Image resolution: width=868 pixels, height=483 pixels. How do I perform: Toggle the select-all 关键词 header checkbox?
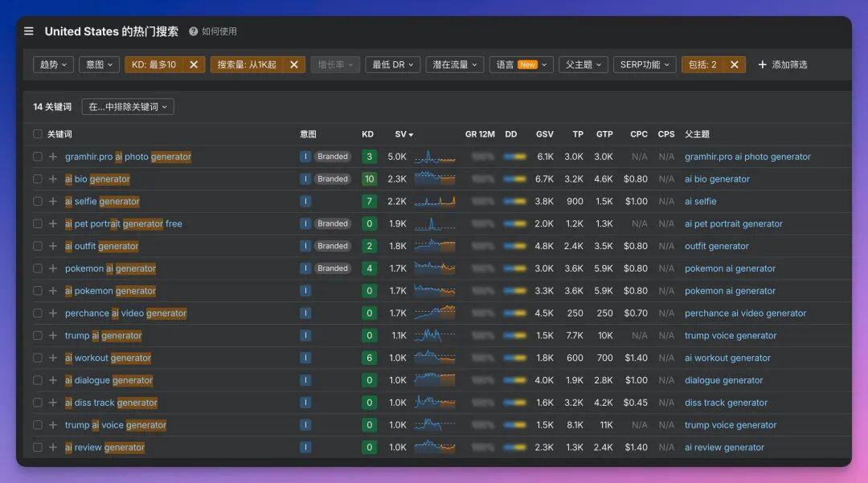[x=38, y=134]
